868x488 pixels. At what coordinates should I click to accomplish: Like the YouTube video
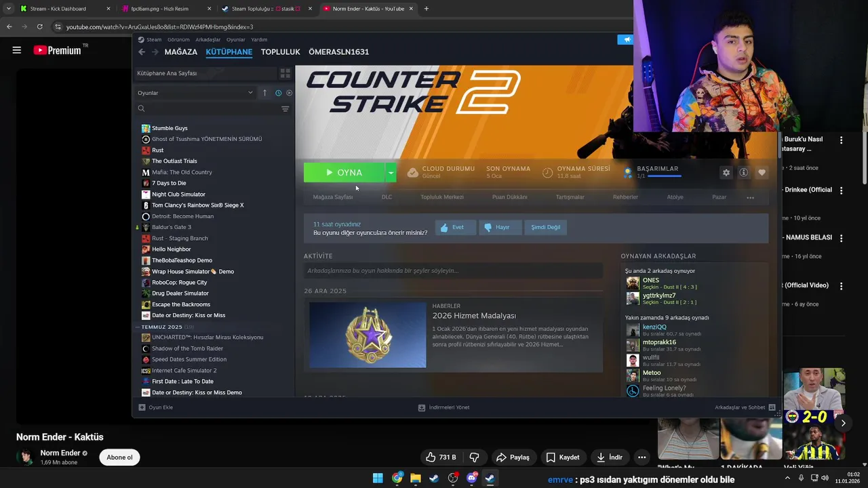pos(440,457)
